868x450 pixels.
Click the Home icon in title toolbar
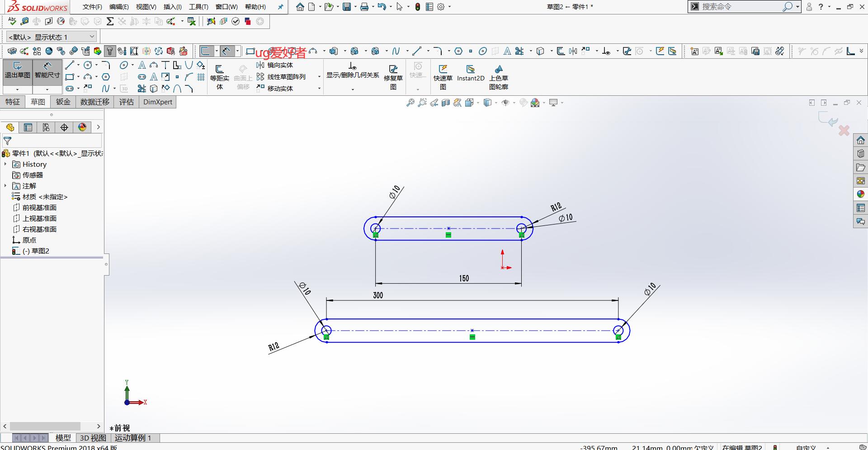[x=300, y=7]
